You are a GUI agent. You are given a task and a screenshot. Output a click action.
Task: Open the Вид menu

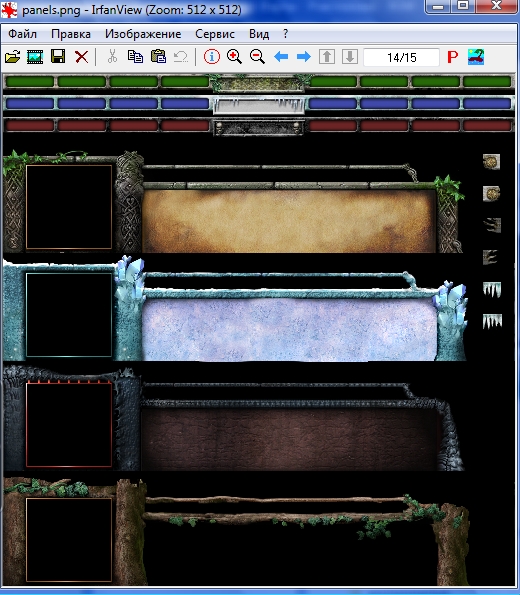[259, 34]
